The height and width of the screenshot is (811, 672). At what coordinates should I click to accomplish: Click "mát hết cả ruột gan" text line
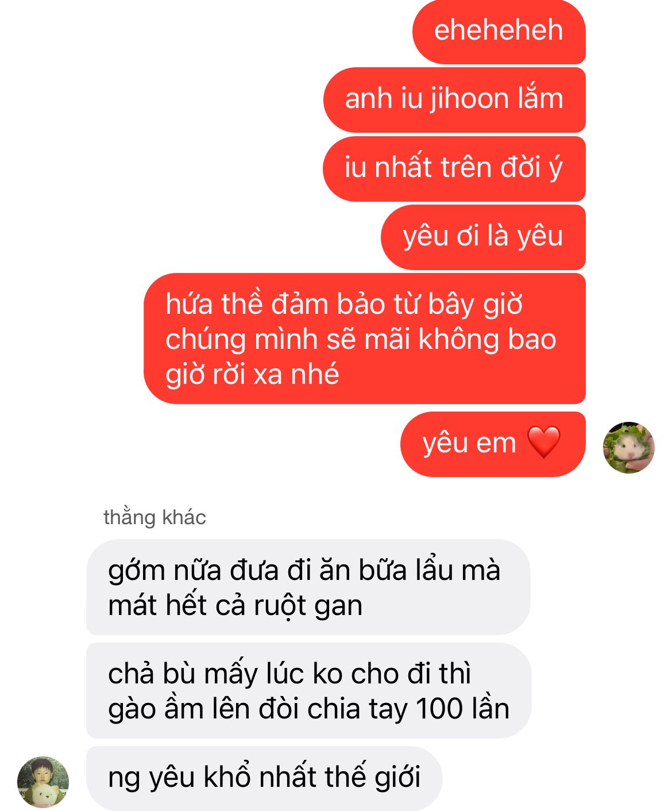click(235, 606)
